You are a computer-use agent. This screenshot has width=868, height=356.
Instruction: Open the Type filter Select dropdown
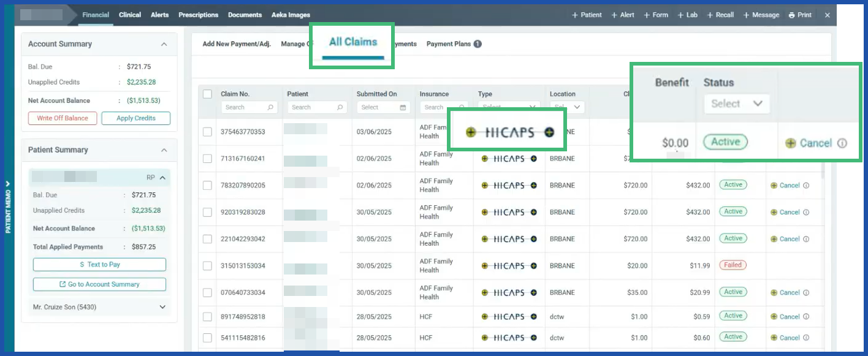click(x=508, y=107)
